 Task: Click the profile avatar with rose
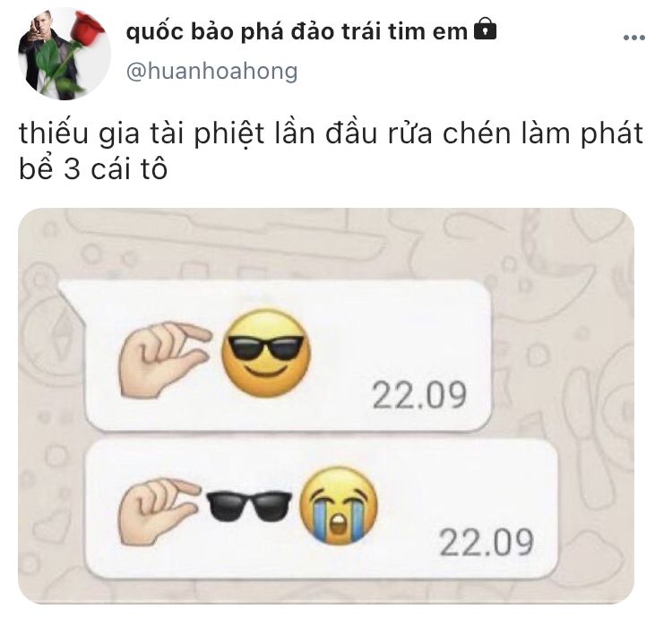pyautogui.click(x=65, y=54)
